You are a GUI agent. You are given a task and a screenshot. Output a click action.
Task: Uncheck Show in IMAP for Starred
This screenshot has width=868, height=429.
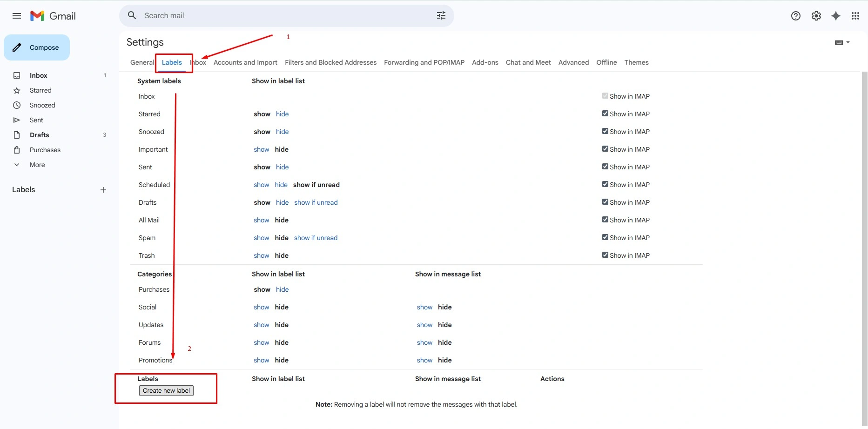(605, 114)
